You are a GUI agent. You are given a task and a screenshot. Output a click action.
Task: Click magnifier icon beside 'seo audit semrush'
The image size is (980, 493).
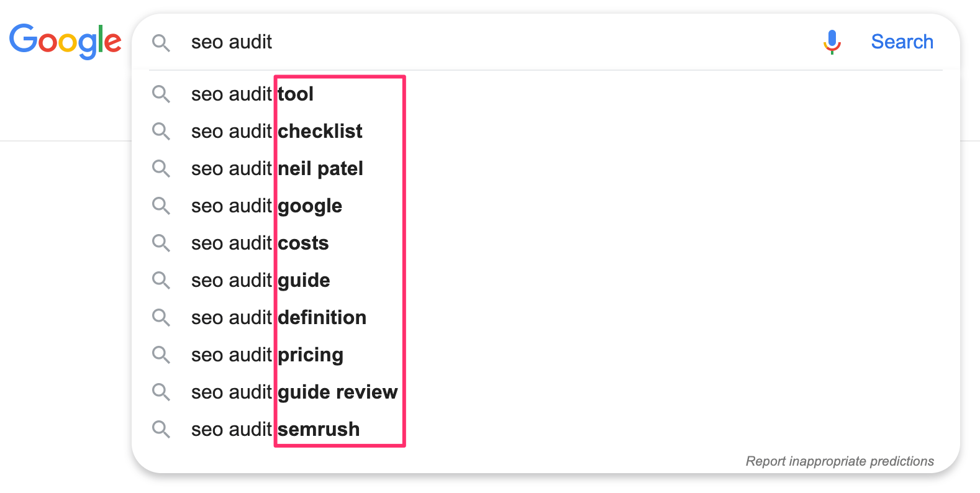coord(161,430)
